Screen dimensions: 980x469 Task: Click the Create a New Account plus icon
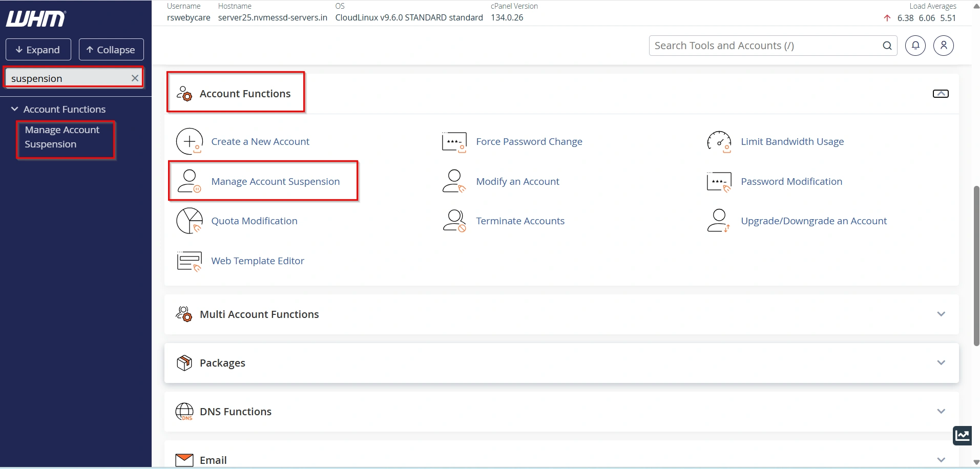coord(190,141)
